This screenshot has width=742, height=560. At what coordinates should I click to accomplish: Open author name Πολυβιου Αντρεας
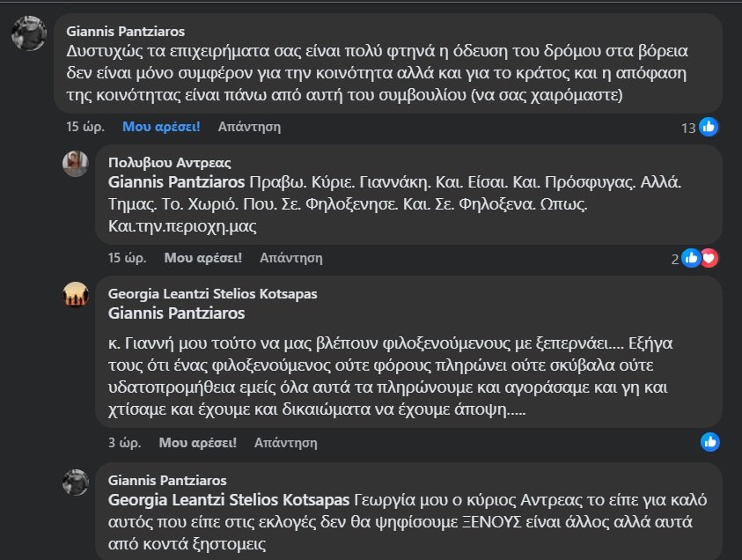click(x=169, y=162)
